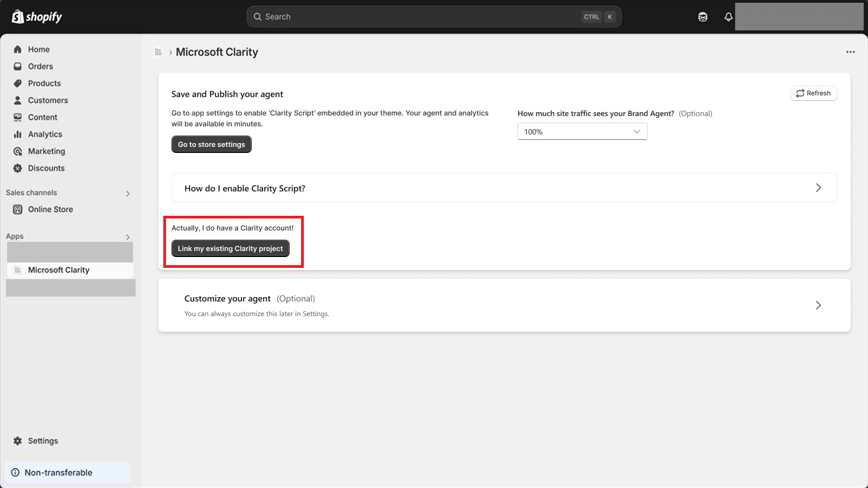Image resolution: width=868 pixels, height=488 pixels.
Task: Click the Marketing target icon
Action: click(17, 151)
